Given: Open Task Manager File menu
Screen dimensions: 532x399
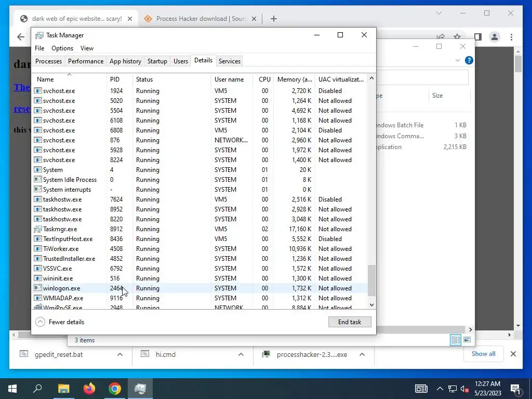Looking at the screenshot, I should point(39,48).
